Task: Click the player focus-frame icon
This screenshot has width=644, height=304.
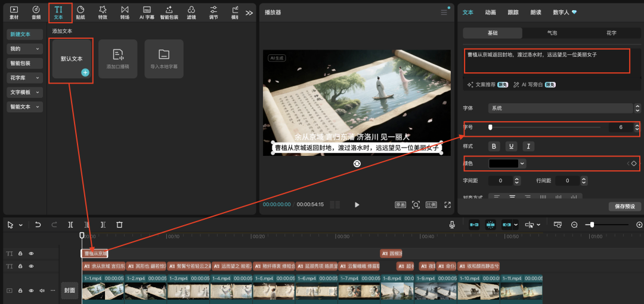Action: click(416, 205)
